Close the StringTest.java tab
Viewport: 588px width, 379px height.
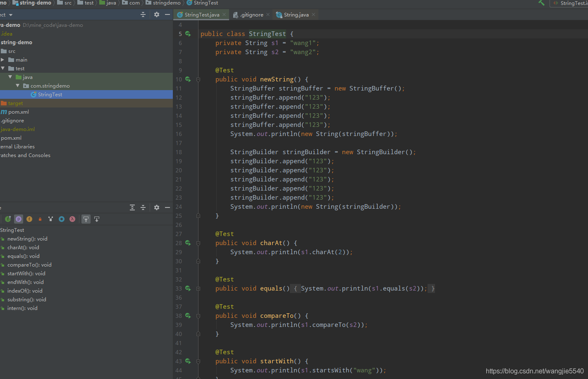(x=225, y=14)
